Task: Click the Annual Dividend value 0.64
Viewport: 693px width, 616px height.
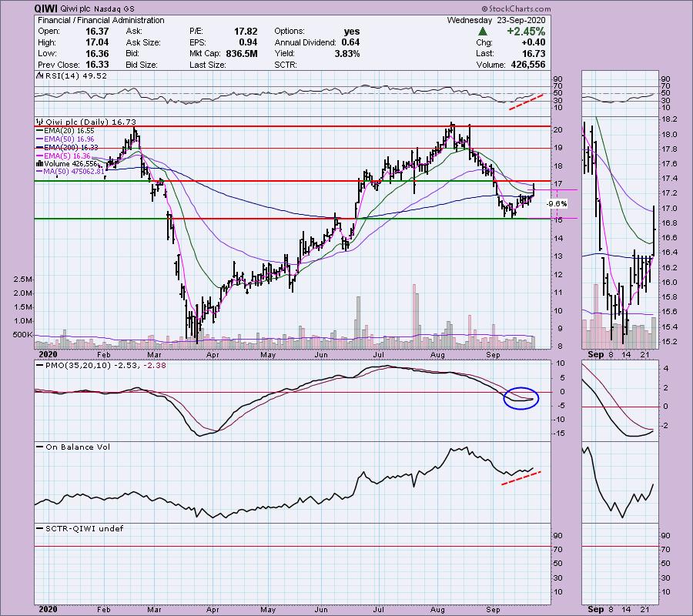Action: pos(350,42)
